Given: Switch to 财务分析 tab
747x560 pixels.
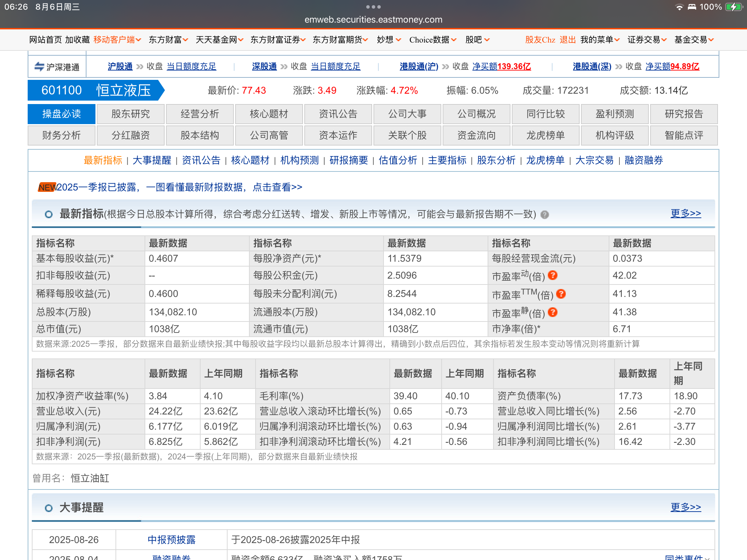Looking at the screenshot, I should [x=62, y=135].
